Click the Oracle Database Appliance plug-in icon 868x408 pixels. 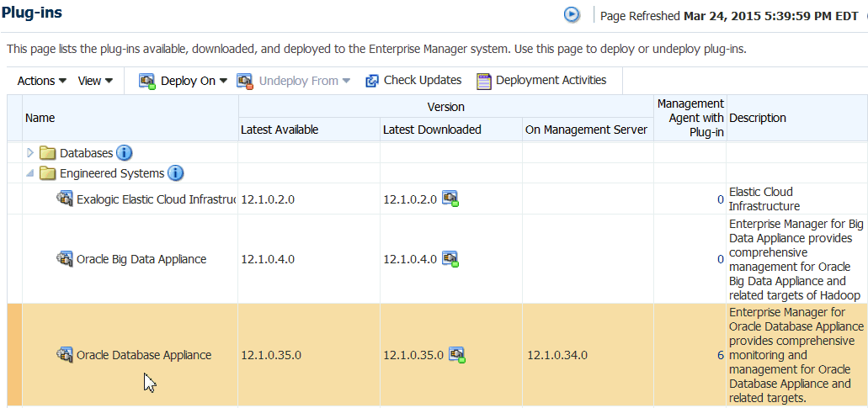(65, 355)
